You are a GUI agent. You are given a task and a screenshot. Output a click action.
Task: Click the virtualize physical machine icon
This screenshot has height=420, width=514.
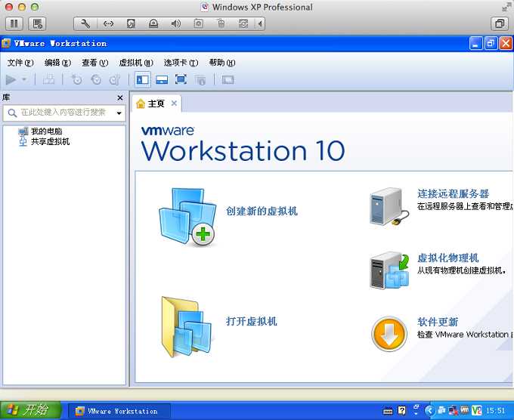[x=389, y=270]
